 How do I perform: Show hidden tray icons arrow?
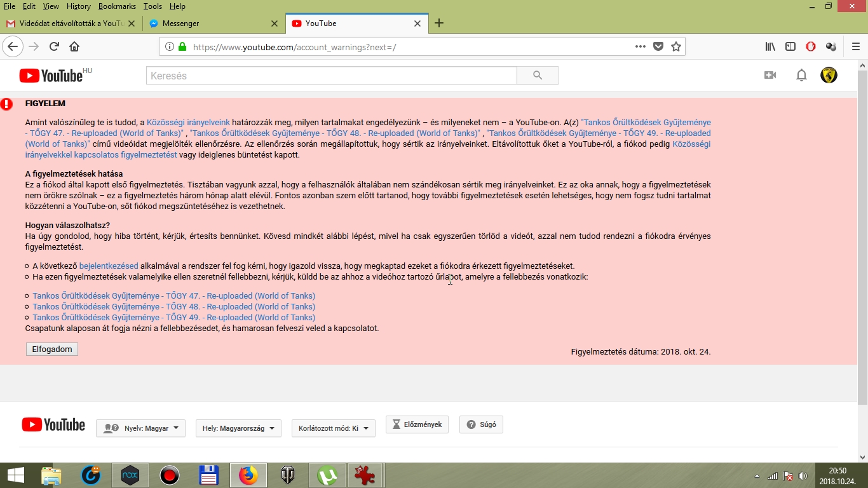[x=756, y=476]
